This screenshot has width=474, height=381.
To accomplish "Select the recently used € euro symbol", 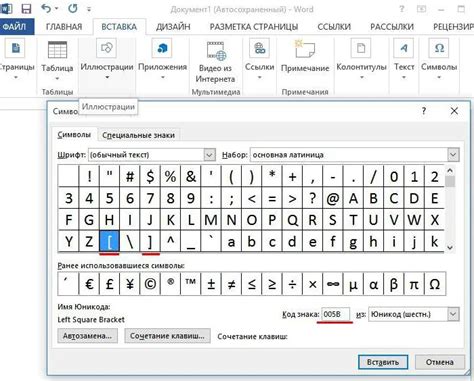I will click(89, 284).
